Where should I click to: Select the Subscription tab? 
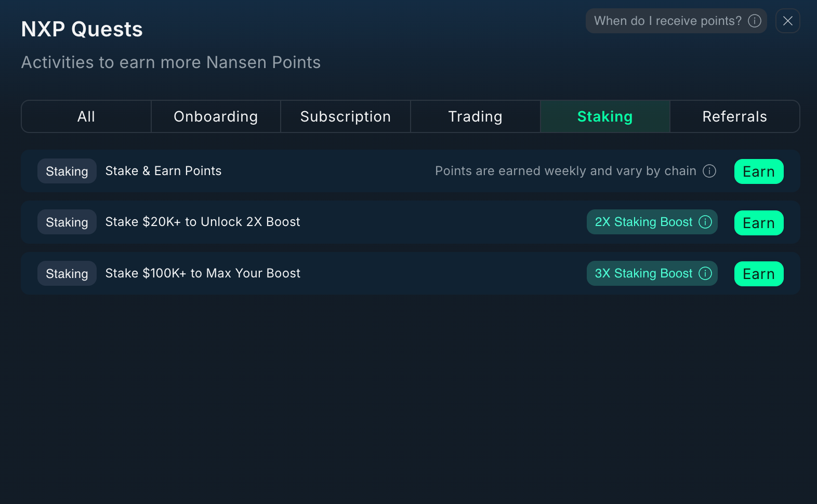pos(346,116)
